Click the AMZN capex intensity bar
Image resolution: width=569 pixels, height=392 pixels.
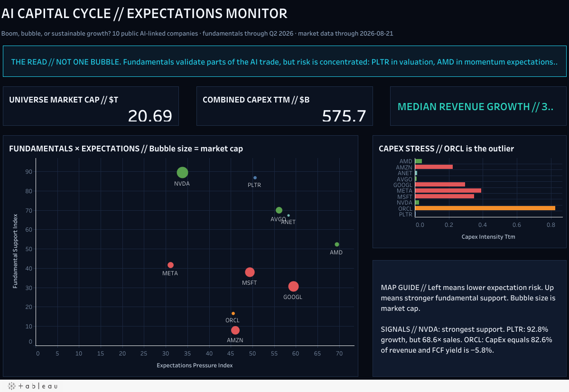click(434, 167)
